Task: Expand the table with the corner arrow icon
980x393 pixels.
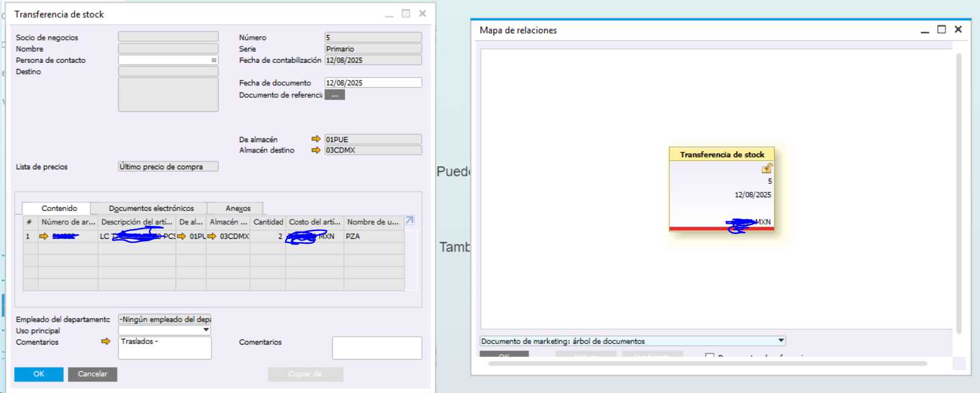Action: pos(410,221)
